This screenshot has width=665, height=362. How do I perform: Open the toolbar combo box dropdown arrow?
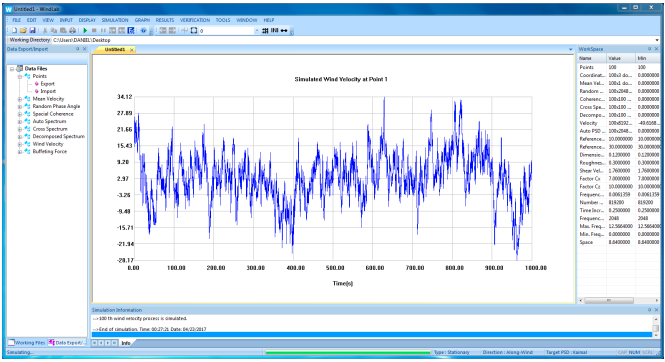tap(257, 31)
